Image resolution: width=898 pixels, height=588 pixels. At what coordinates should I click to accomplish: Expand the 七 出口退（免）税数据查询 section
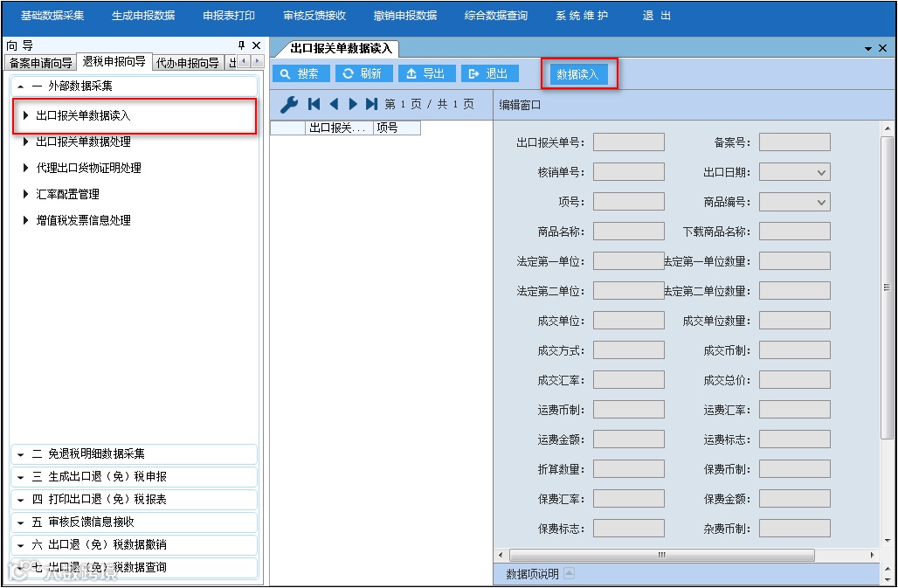pos(134,567)
